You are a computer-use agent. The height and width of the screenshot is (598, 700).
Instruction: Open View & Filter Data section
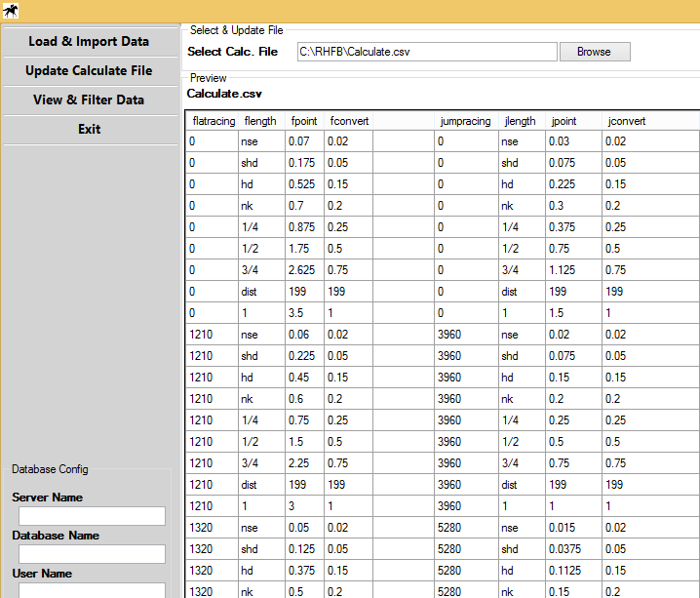[x=89, y=100]
